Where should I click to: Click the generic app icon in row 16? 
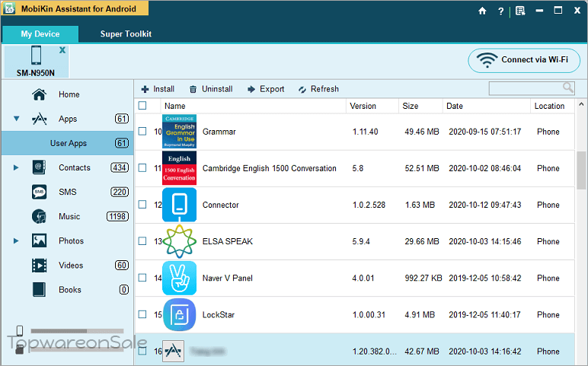[173, 351]
